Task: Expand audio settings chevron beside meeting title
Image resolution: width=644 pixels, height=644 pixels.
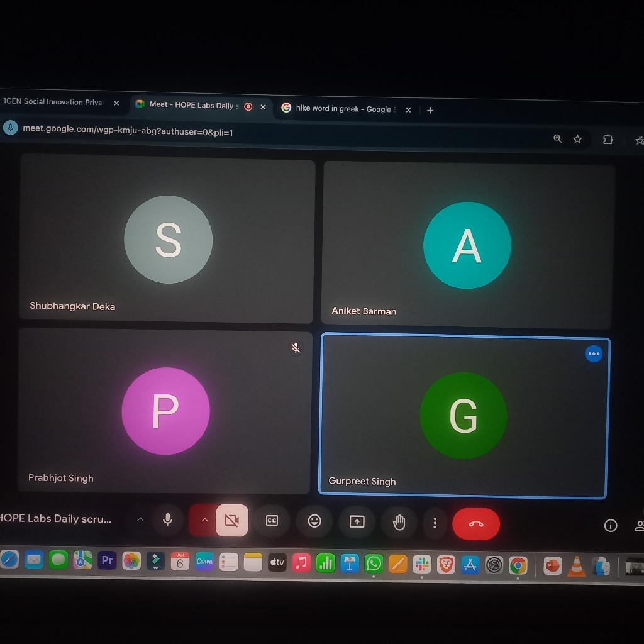Action: [140, 519]
